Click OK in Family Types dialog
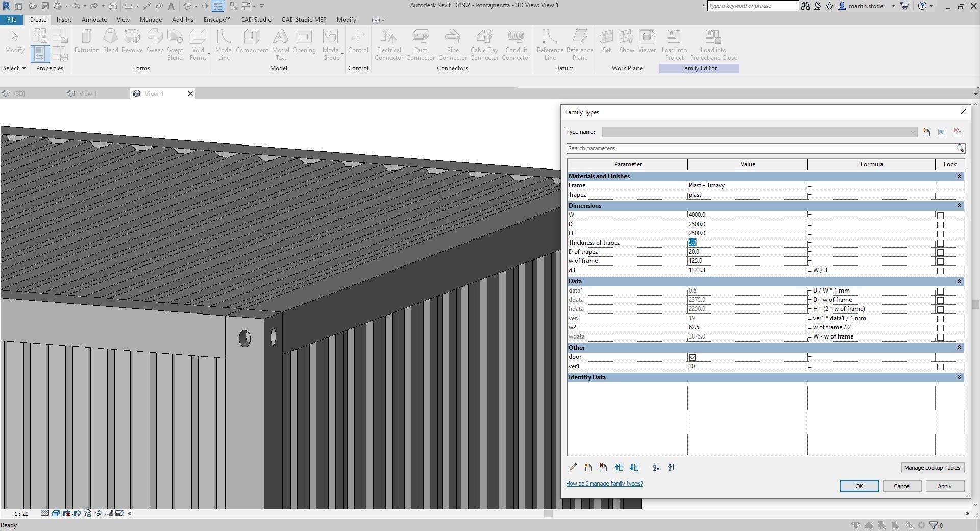The height and width of the screenshot is (531, 980). point(859,486)
